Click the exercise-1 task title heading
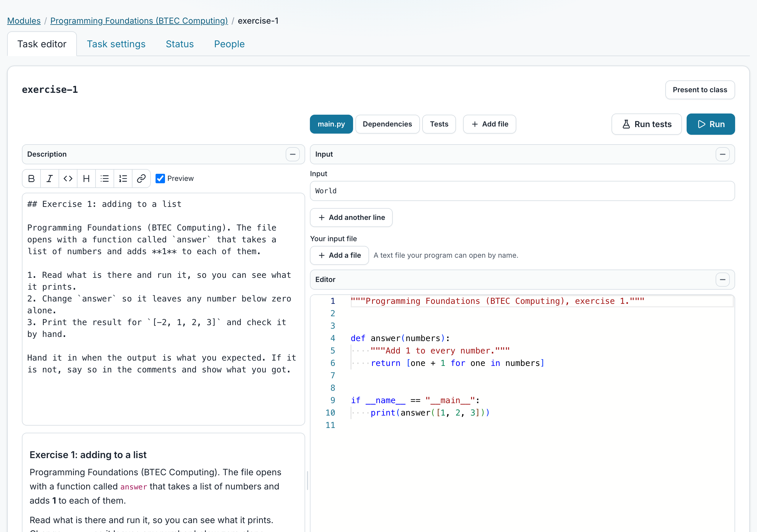The width and height of the screenshot is (757, 532). pos(50,90)
